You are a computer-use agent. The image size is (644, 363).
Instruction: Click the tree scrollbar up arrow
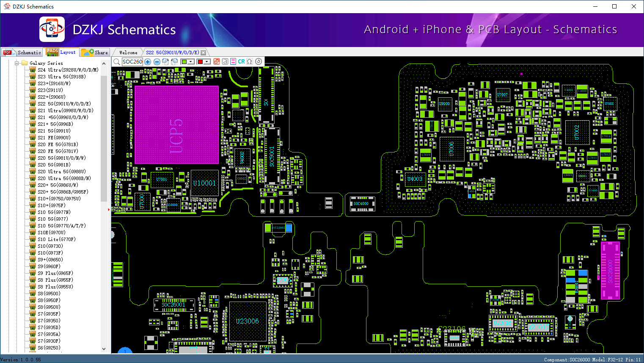104,64
